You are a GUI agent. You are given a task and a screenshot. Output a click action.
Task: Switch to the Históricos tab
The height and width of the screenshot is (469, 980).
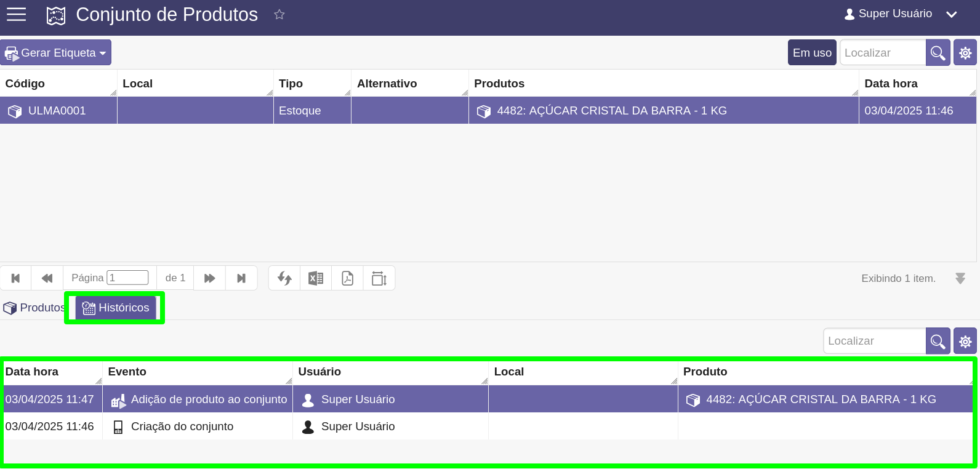(115, 308)
